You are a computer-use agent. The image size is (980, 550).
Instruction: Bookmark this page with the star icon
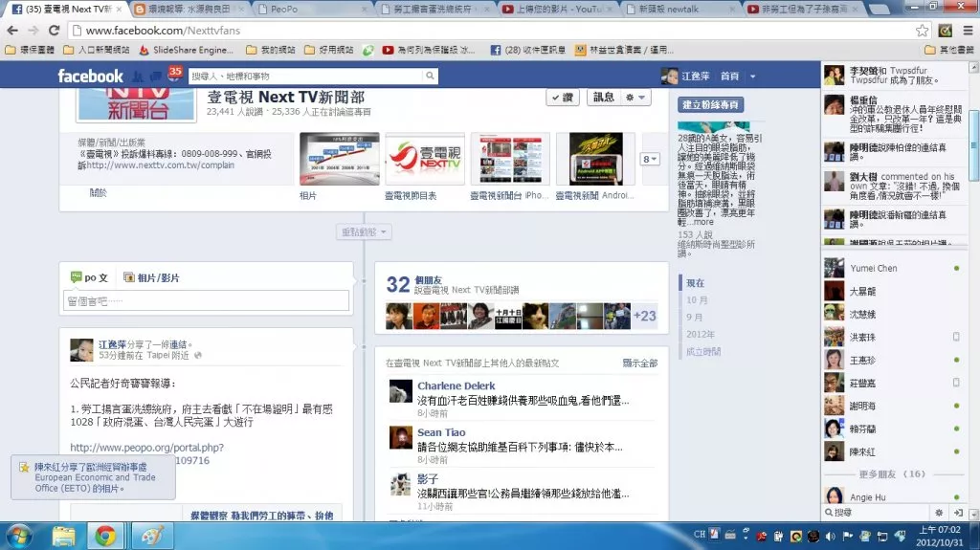[x=922, y=30]
